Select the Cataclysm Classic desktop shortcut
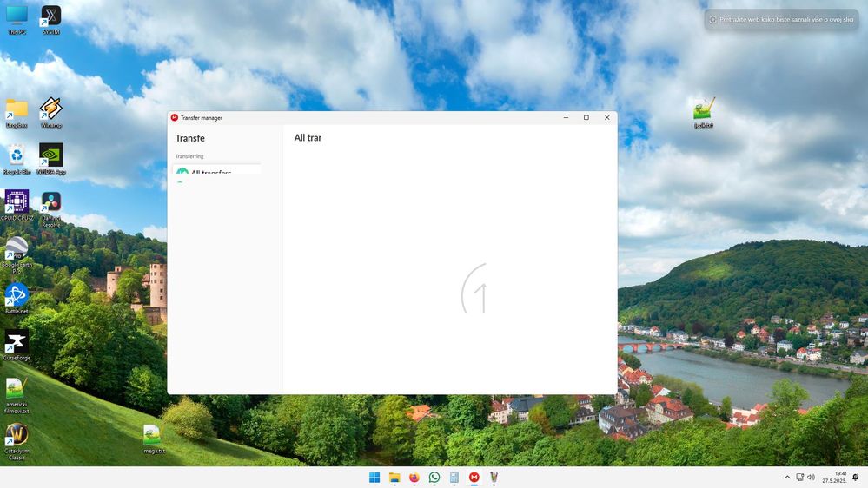868x488 pixels. click(x=17, y=435)
